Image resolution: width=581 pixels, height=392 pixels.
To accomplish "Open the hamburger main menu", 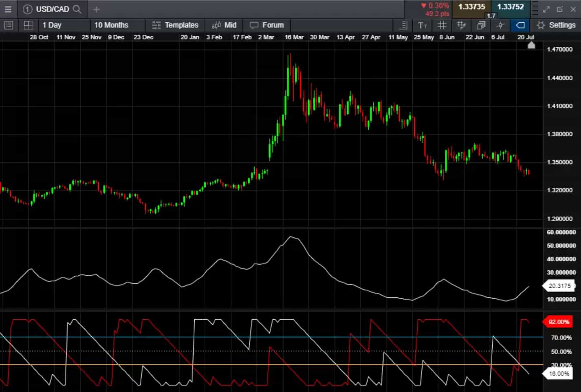I will [8, 9].
